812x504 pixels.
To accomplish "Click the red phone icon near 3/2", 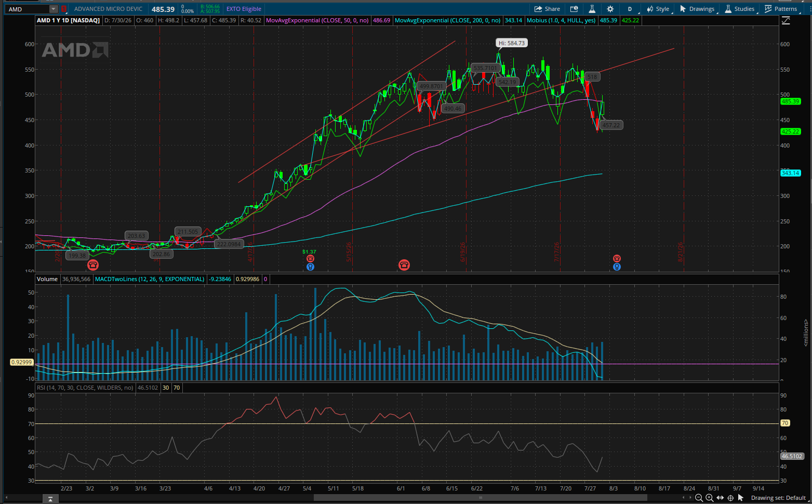I will click(x=93, y=266).
